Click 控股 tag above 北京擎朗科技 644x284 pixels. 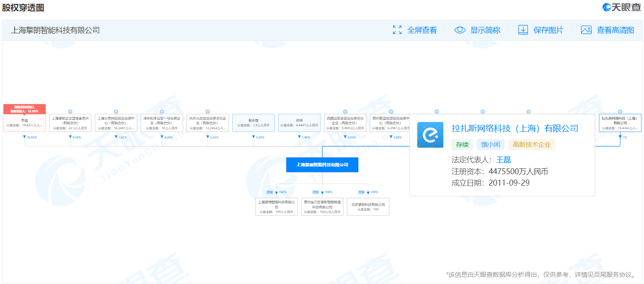361,192
